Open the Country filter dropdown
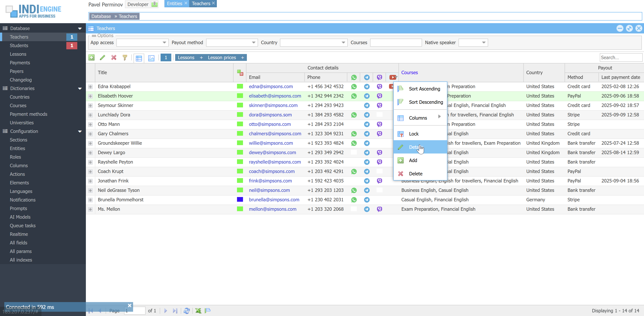Image resolution: width=644 pixels, height=316 pixels. 343,43
